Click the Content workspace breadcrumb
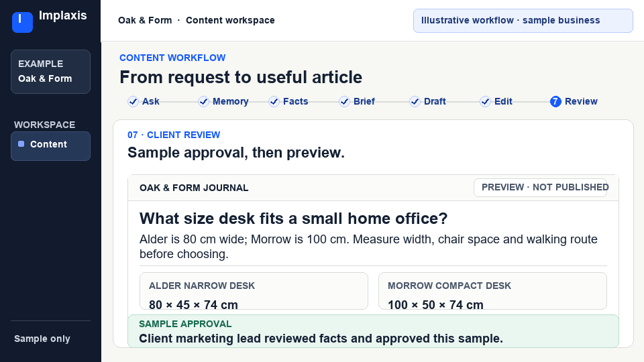 230,20
